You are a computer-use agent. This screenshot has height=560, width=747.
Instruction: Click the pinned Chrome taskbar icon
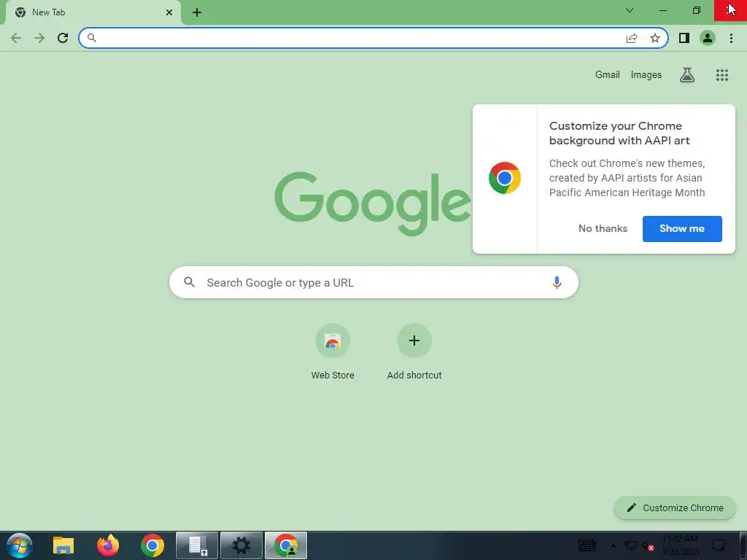coord(152,545)
